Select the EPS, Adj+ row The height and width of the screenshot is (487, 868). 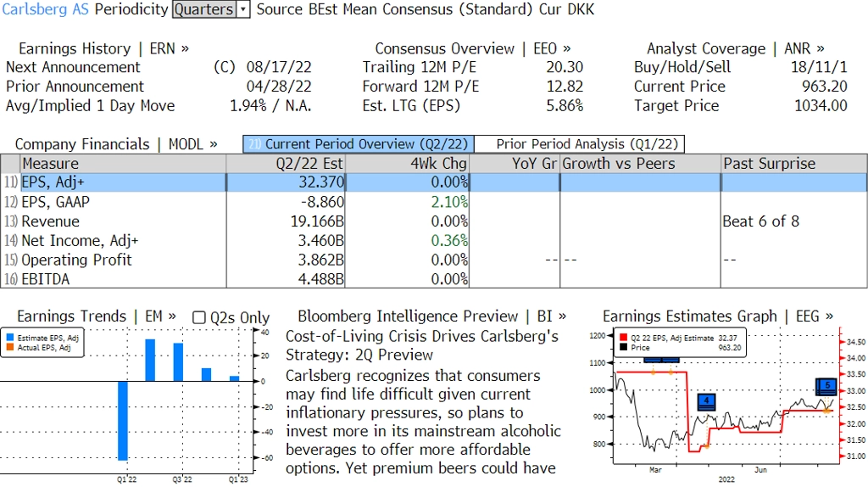pos(434,182)
